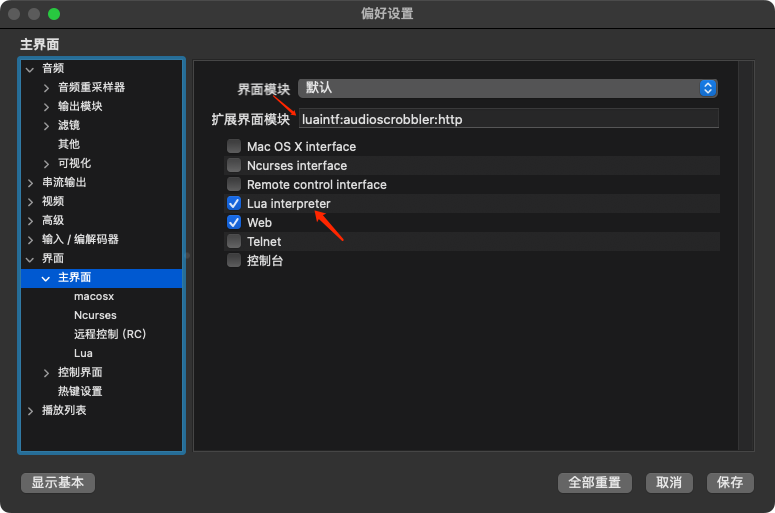Expand the 高级 section
This screenshot has width=775, height=513.
coord(30,221)
